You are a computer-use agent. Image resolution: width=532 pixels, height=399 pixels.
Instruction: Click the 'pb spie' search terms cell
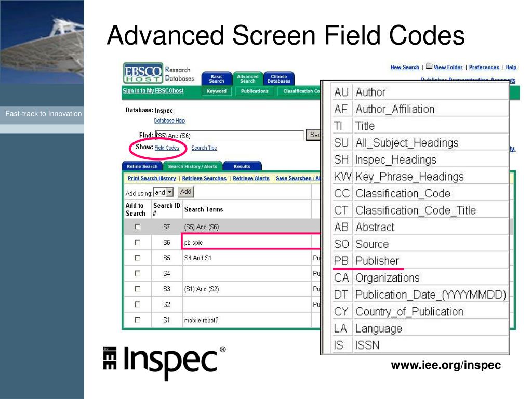click(247, 242)
